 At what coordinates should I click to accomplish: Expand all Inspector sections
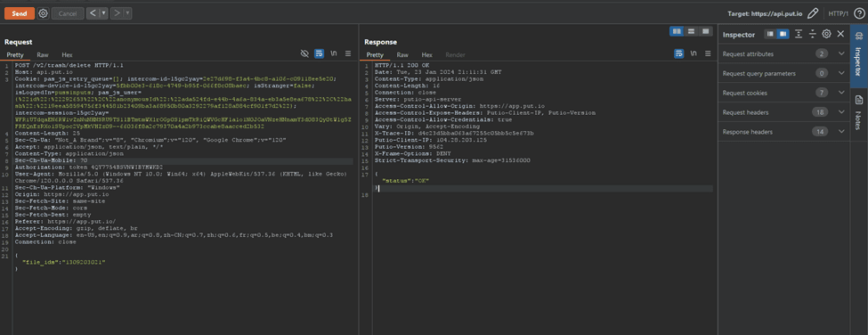tap(799, 34)
